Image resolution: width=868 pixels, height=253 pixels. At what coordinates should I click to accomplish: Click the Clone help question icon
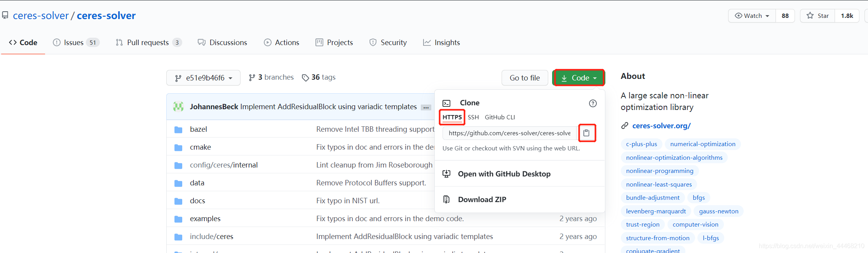593,103
